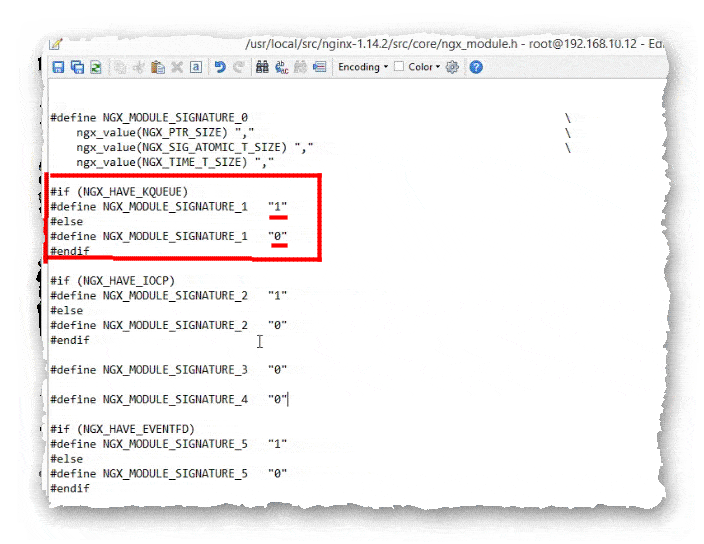Undo the last edit
Viewport: 704px width, 544px height.
tap(220, 67)
